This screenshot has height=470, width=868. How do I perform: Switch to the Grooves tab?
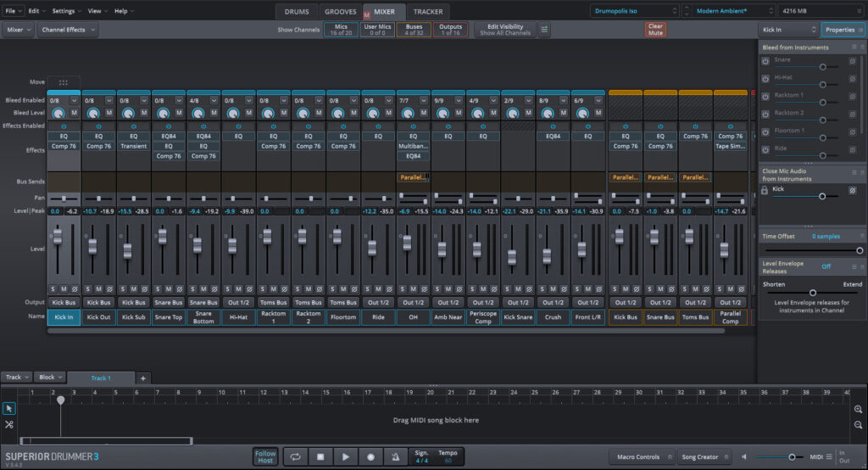tap(342, 12)
